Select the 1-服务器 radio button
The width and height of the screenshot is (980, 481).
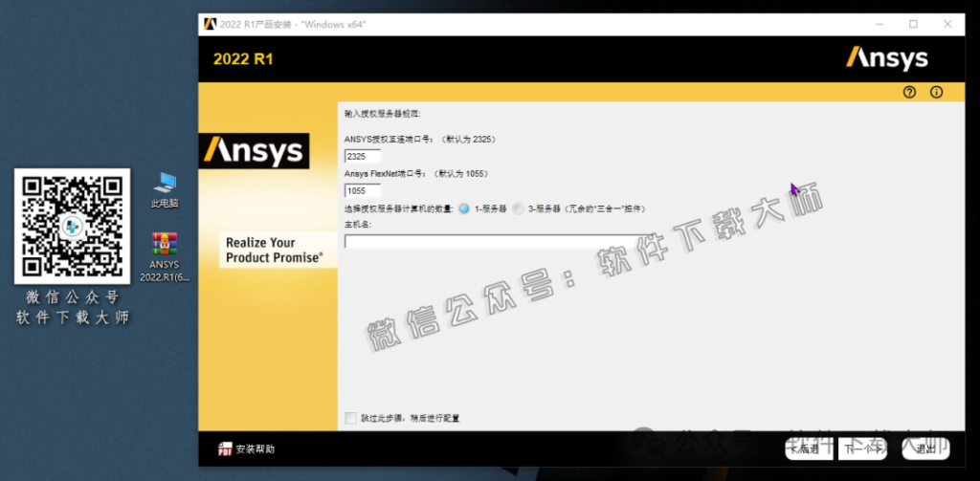464,209
